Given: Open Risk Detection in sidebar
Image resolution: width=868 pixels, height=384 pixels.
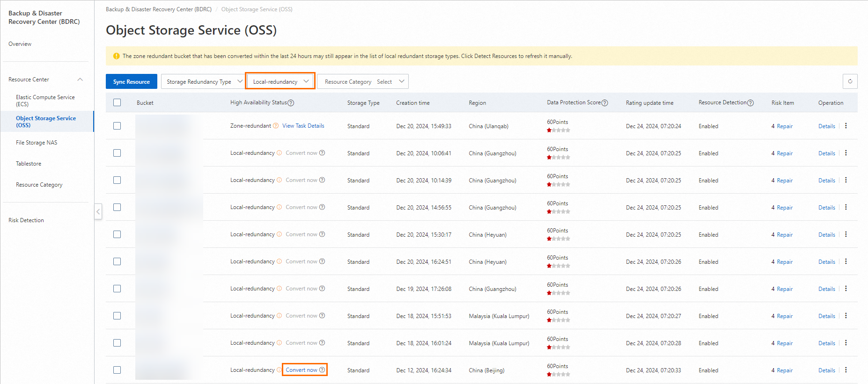Looking at the screenshot, I should (x=26, y=220).
